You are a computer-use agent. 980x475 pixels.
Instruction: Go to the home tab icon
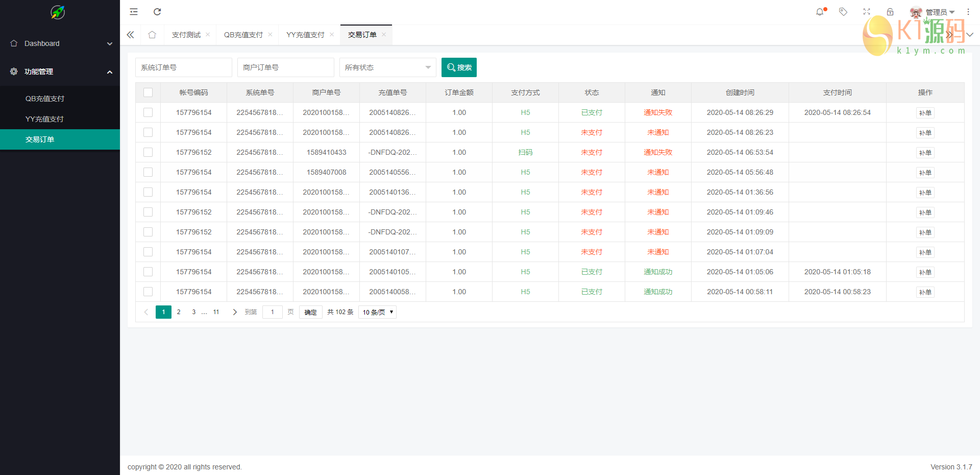pos(152,35)
